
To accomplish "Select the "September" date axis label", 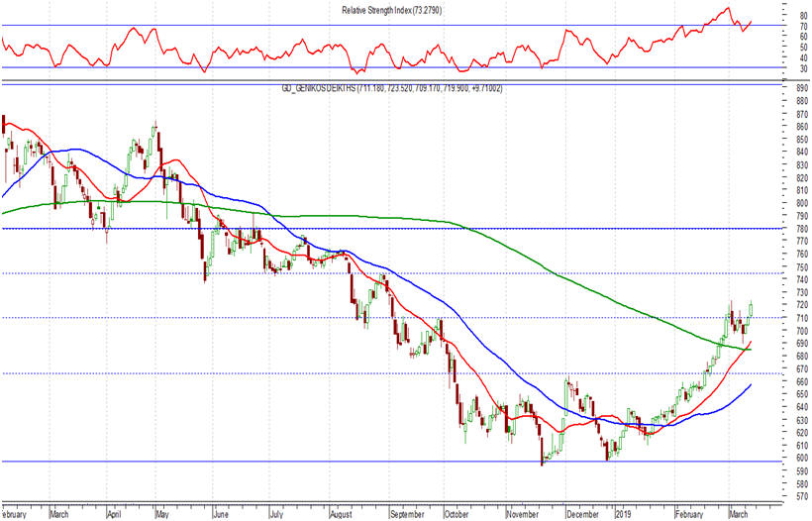I will 408,514.
